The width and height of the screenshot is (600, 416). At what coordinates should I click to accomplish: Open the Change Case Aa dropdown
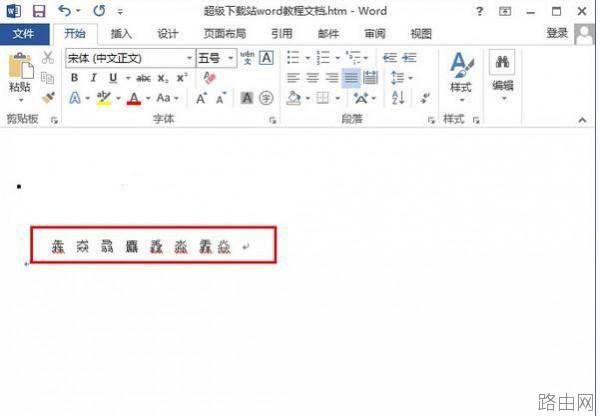click(168, 98)
